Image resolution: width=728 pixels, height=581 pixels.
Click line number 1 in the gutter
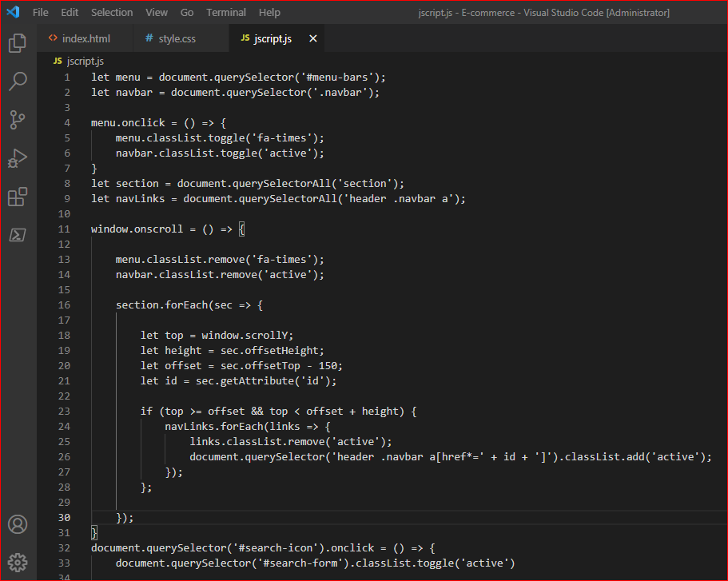pyautogui.click(x=67, y=77)
